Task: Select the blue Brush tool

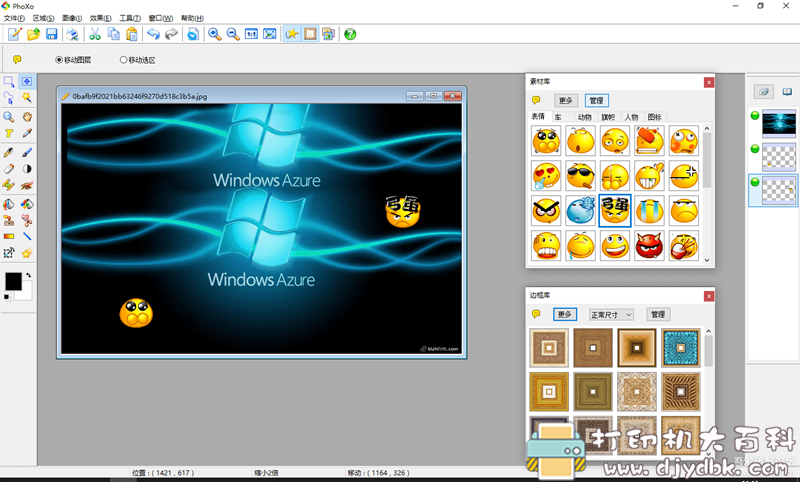Action: point(27,152)
